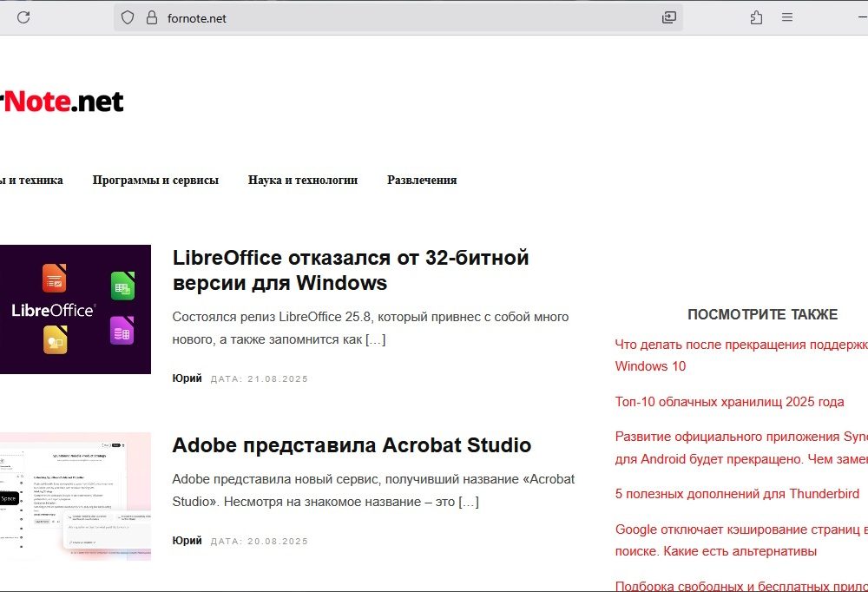Image resolution: width=868 pixels, height=592 pixels.
Task: Open «Adobe представила Acrobat Studio» headline
Action: click(x=352, y=445)
